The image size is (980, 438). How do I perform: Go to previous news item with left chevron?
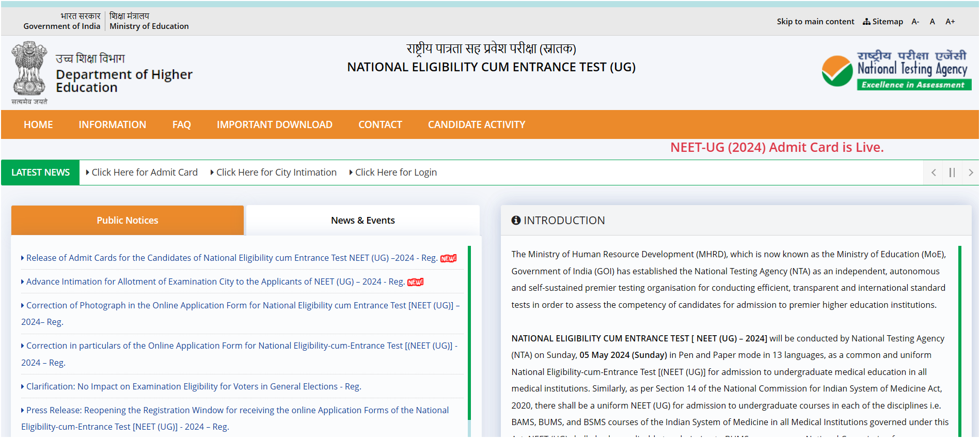[x=934, y=173]
